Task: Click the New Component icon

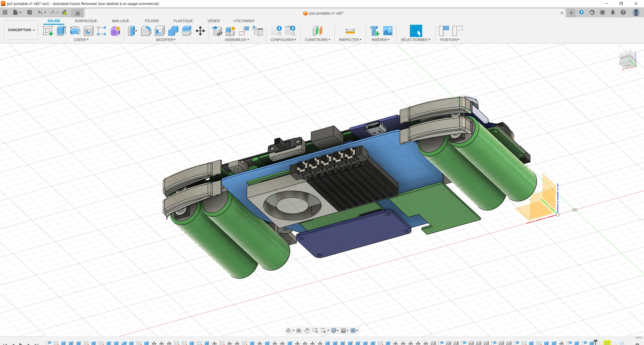Action: point(230,31)
